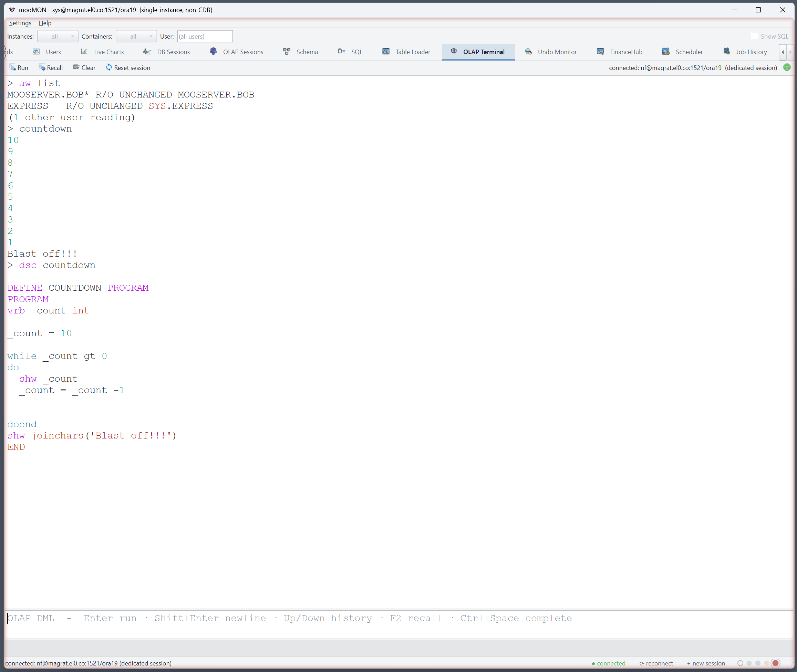797x672 pixels.
Task: Select the blue theme color swatch
Action: pos(758,663)
